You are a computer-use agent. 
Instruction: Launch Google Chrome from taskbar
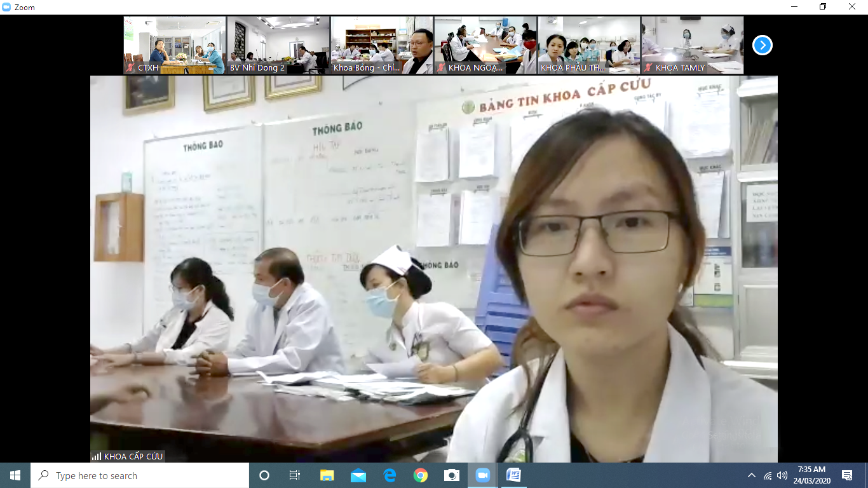pos(420,475)
